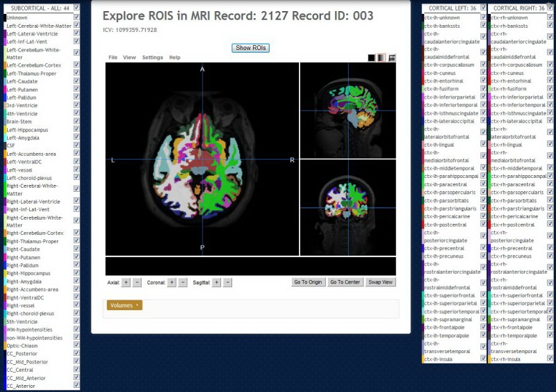Decrement the Coronal slice with minus button
The height and width of the screenshot is (392, 556).
coord(183,282)
